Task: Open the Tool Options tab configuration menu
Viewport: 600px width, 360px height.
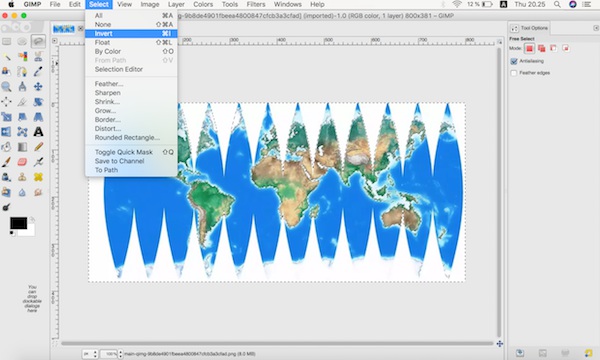Action: (x=596, y=28)
